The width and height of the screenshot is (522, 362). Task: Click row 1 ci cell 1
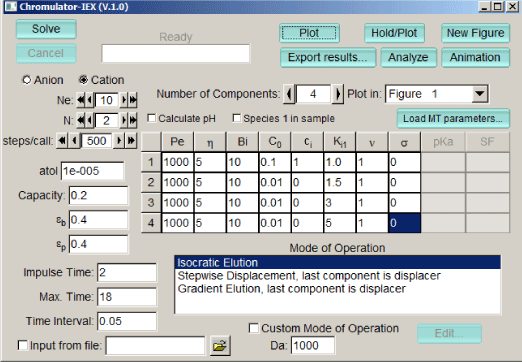pyautogui.click(x=307, y=162)
